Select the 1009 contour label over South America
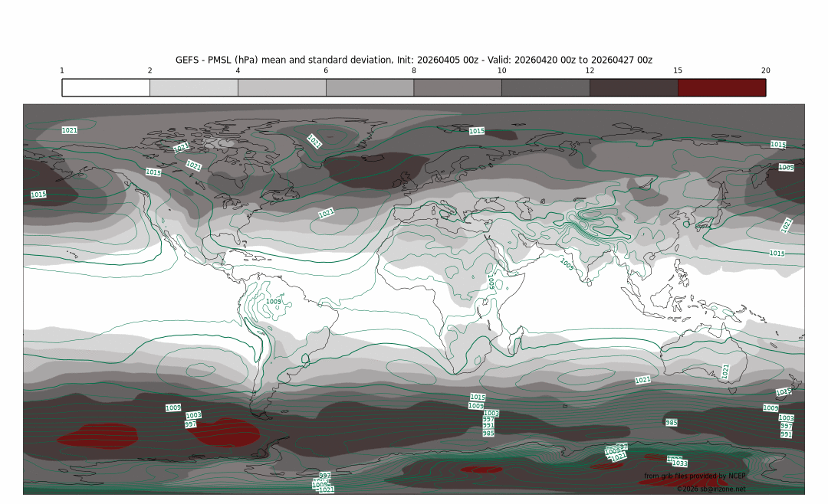Image resolution: width=828 pixels, height=504 pixels. (x=274, y=302)
